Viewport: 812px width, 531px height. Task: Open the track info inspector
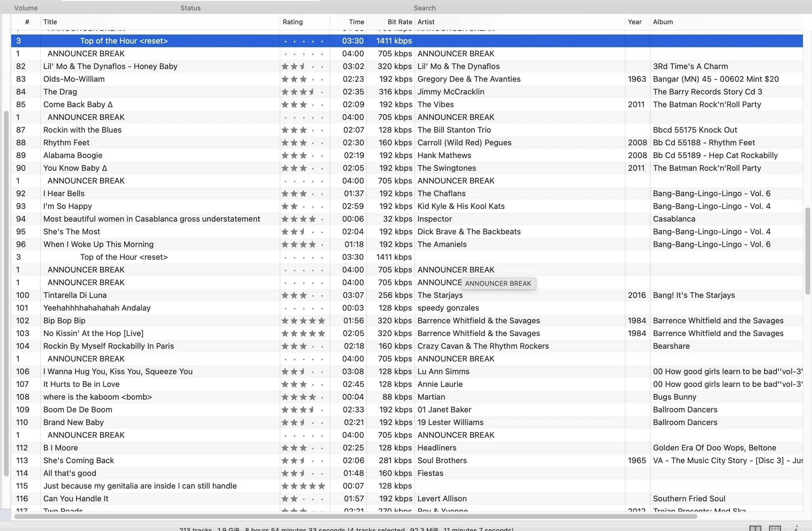tap(795, 528)
